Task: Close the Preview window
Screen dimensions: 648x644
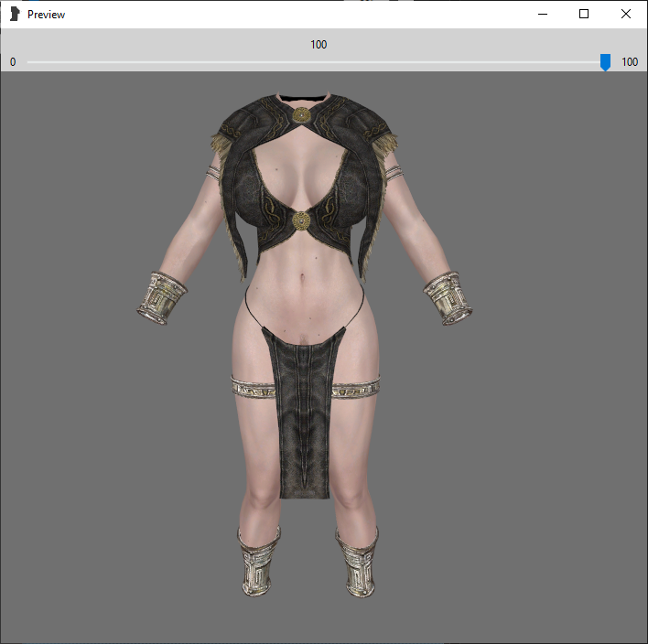Action: 626,14
